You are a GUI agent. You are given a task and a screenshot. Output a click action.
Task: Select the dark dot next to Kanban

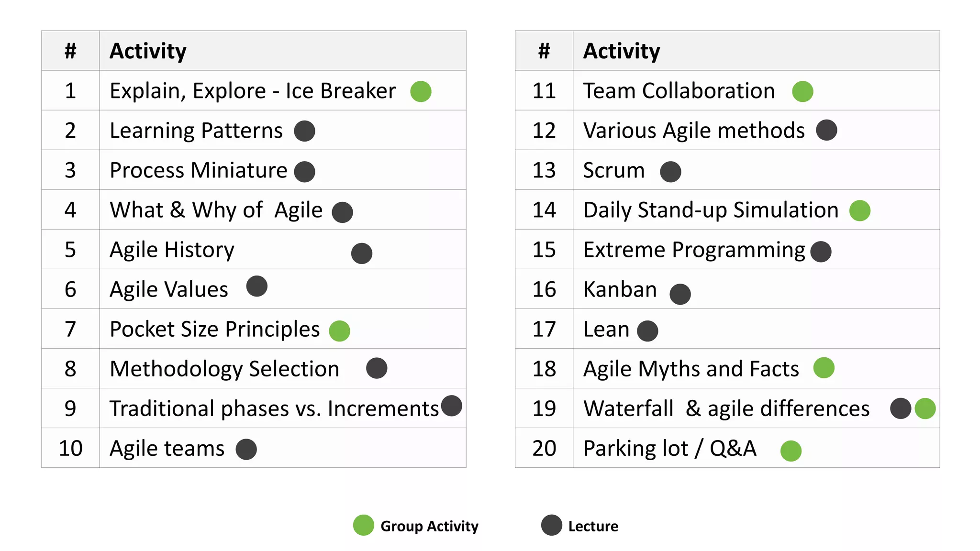coord(680,294)
